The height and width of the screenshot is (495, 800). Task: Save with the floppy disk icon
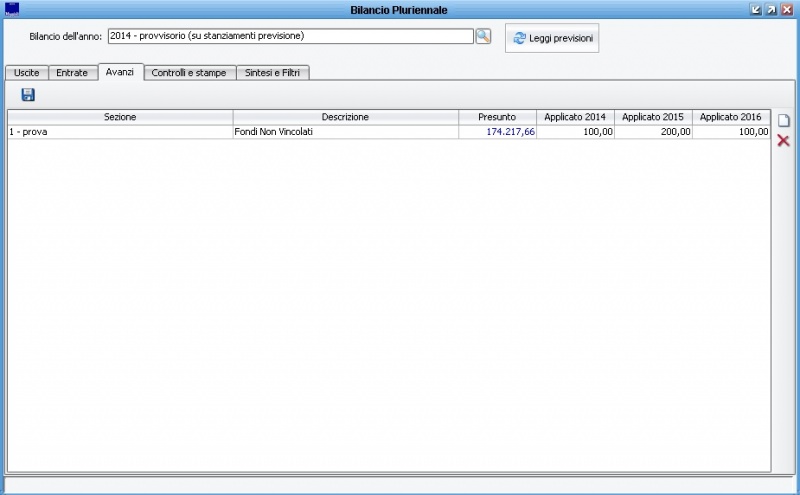(28, 94)
